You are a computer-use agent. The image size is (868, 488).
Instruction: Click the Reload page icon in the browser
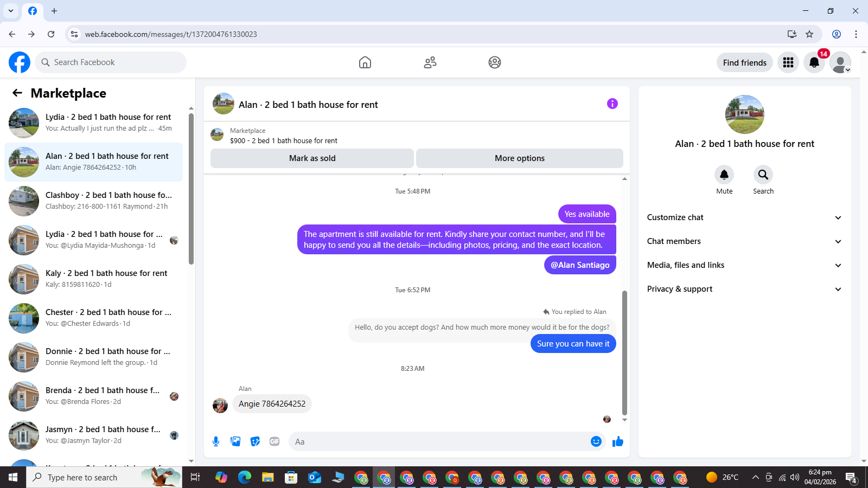pyautogui.click(x=51, y=34)
